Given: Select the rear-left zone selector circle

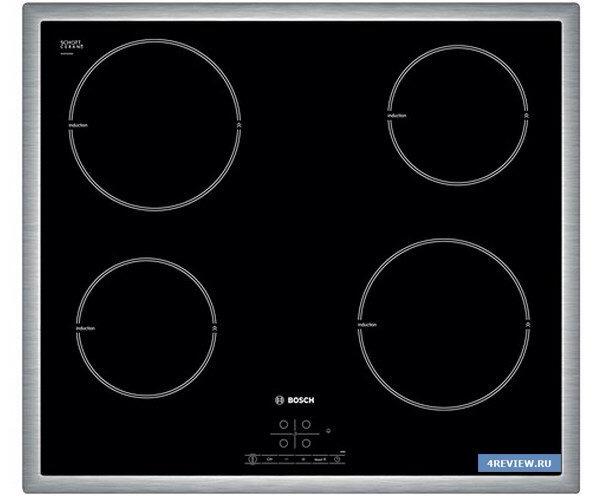Looking at the screenshot, I should [x=283, y=423].
